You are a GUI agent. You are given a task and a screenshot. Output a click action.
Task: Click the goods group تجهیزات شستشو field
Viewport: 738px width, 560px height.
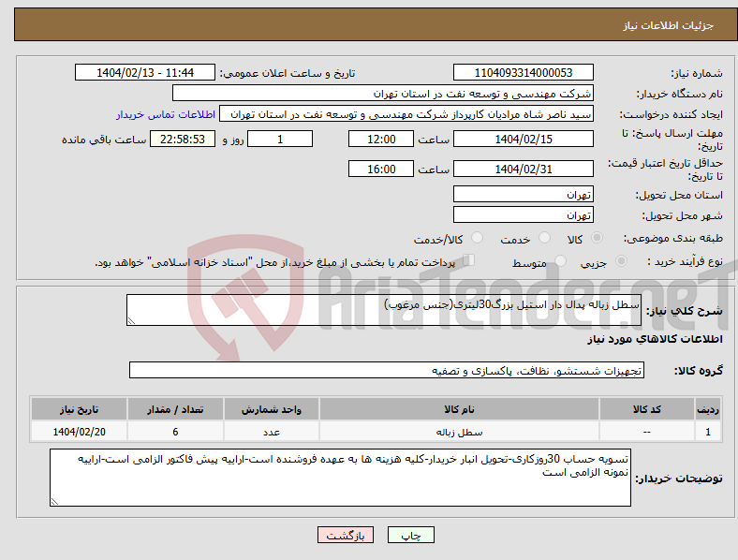click(387, 370)
